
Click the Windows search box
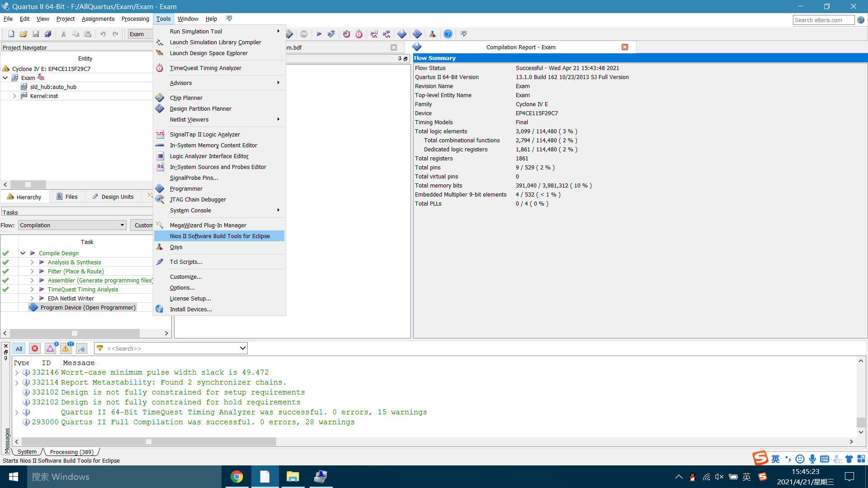(124, 477)
